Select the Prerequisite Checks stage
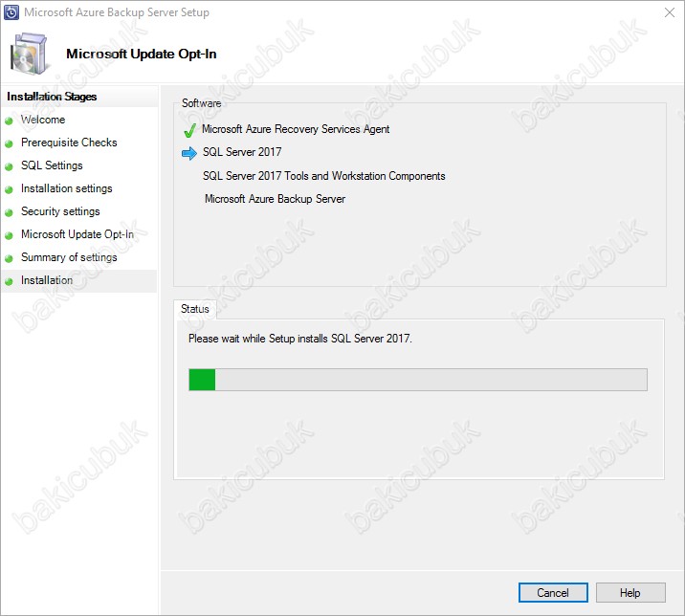 tap(69, 143)
